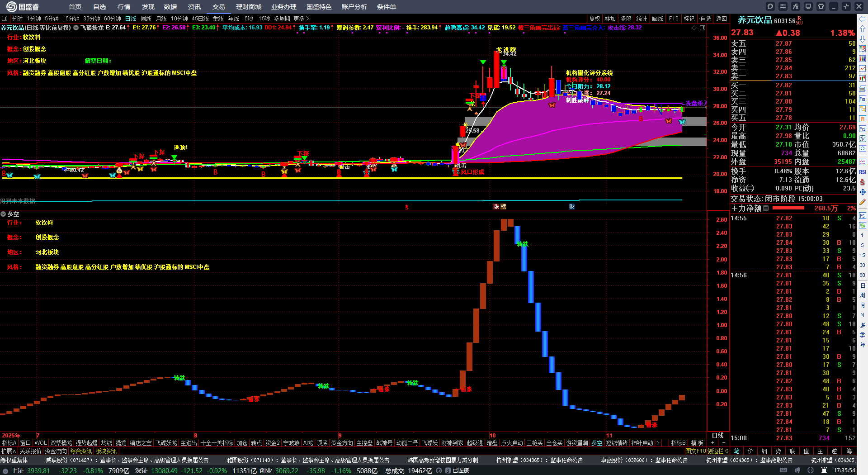
Task: Toggle 多股 multi-stock view
Action: (x=626, y=19)
